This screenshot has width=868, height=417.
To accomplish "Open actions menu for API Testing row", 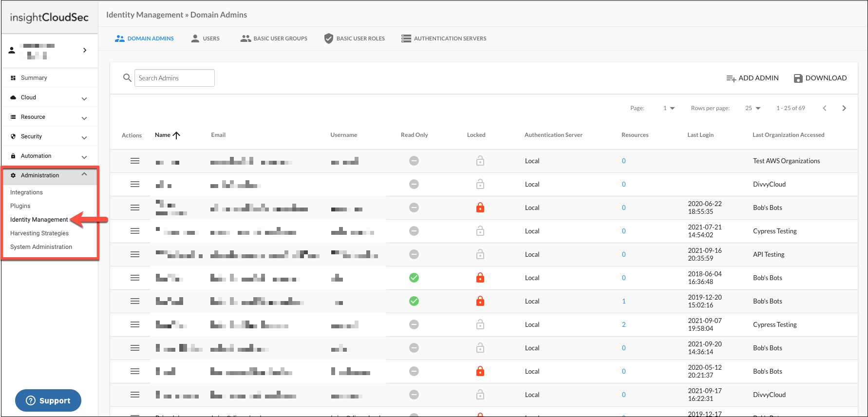I will tap(135, 254).
